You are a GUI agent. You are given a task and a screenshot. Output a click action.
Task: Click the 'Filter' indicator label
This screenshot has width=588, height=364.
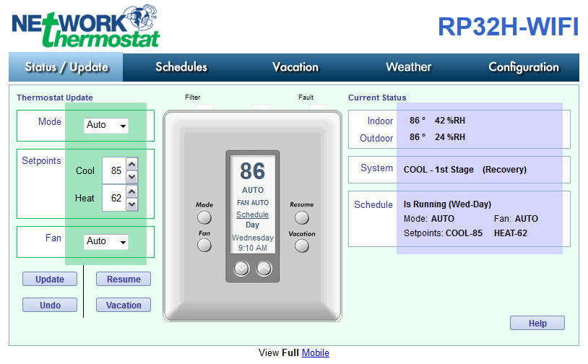point(192,97)
